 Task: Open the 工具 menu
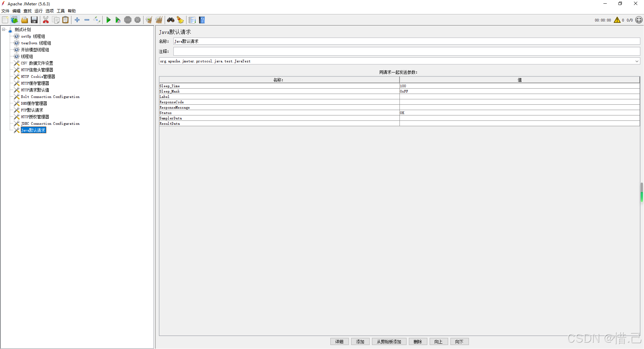(61, 11)
